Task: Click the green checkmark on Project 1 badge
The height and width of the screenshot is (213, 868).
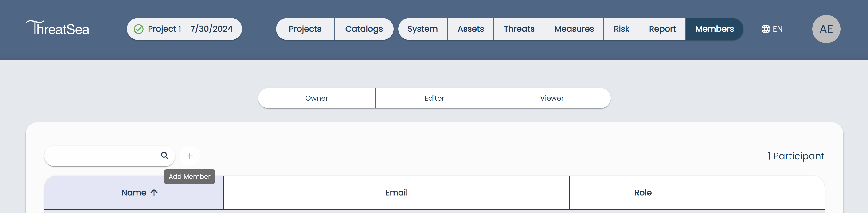Action: (138, 29)
